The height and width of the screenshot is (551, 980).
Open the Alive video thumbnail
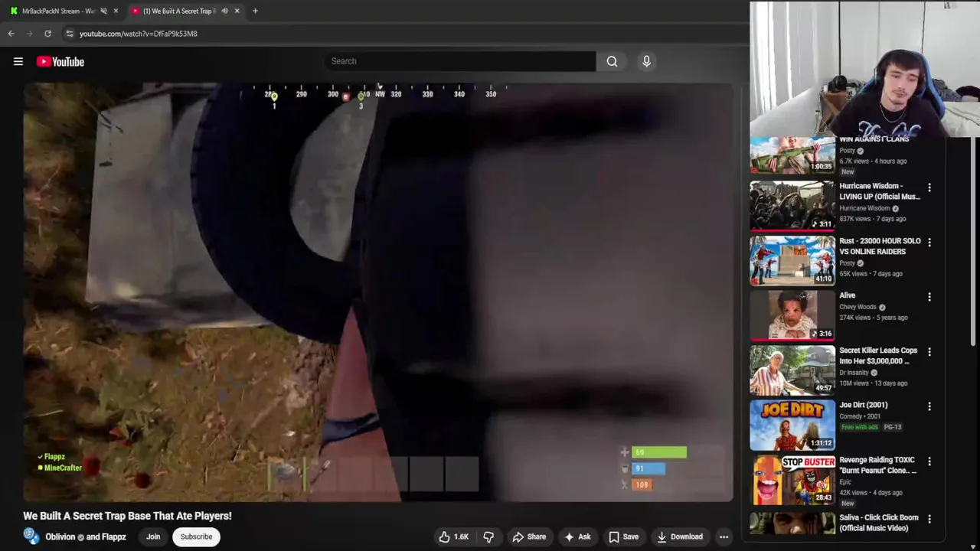[792, 315]
